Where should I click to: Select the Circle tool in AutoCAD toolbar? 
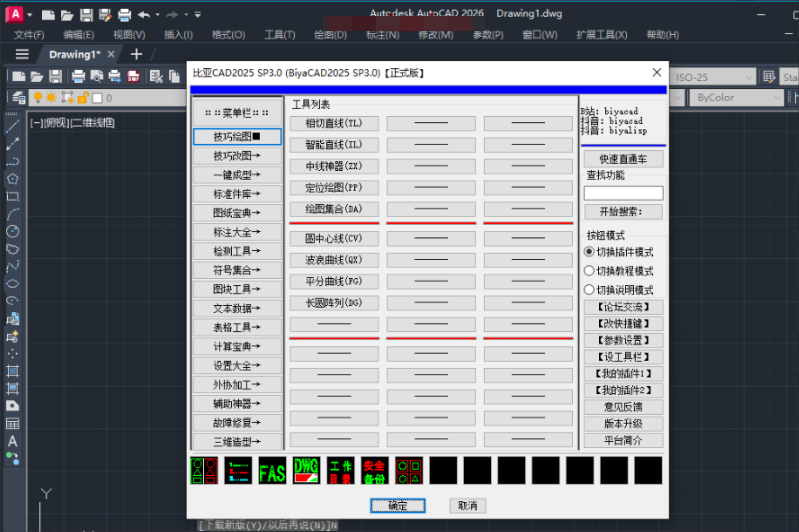(x=13, y=231)
